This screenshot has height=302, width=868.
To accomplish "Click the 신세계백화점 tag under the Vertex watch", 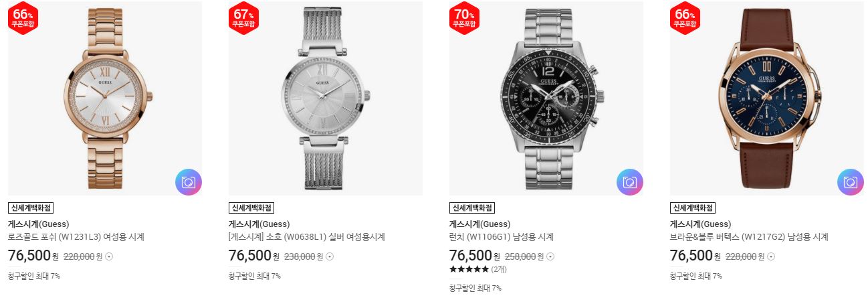I will (x=692, y=208).
